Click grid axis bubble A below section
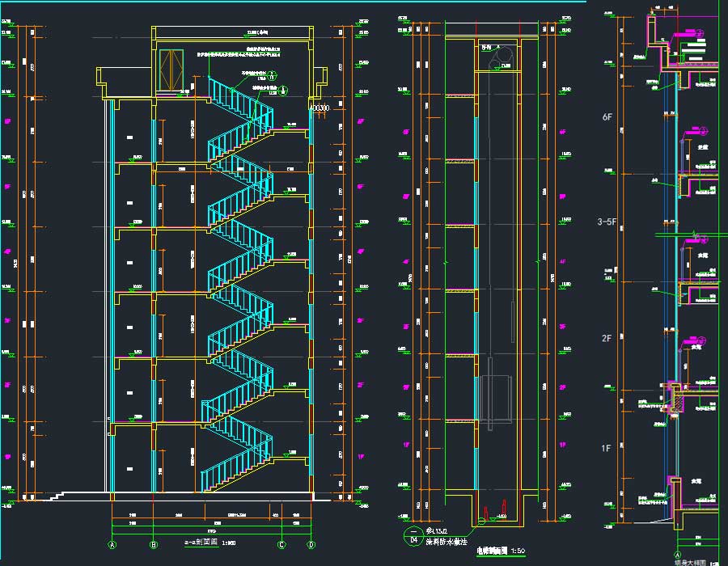This screenshot has height=566, width=728. pos(112,544)
